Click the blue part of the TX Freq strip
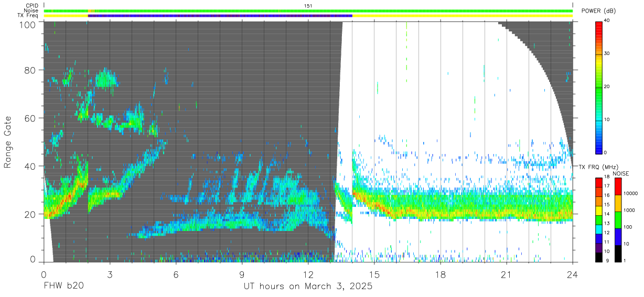 click(x=220, y=16)
